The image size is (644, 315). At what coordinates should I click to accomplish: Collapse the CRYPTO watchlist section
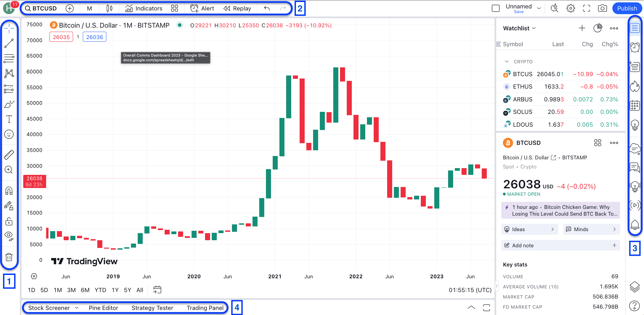coord(507,61)
